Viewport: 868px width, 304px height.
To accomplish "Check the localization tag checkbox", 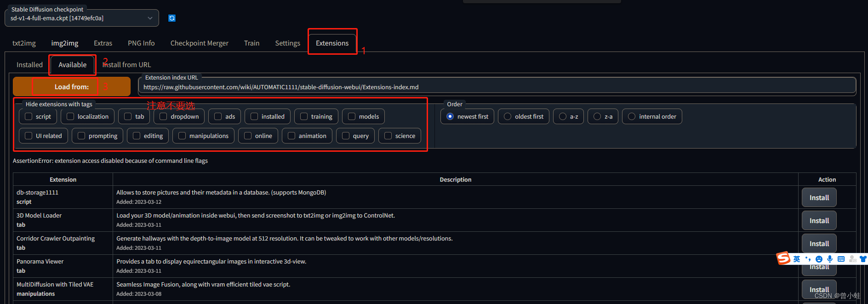I will (x=70, y=116).
